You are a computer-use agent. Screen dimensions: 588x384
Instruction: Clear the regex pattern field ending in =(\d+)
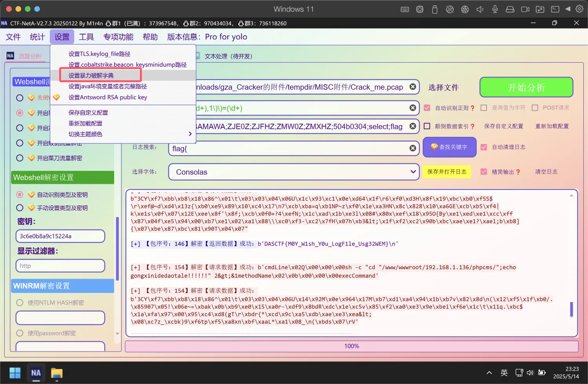413,108
